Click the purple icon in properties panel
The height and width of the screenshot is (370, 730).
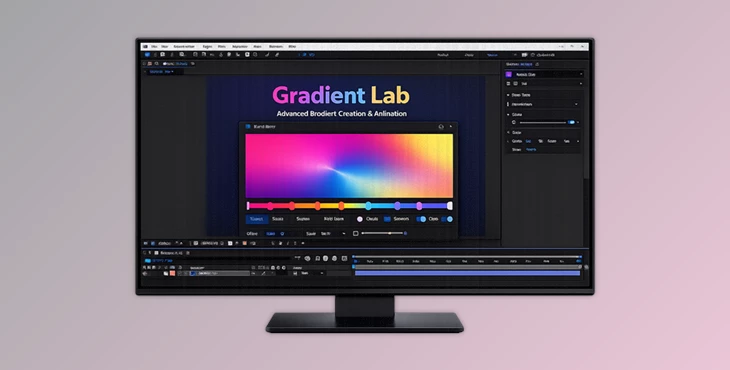click(508, 74)
